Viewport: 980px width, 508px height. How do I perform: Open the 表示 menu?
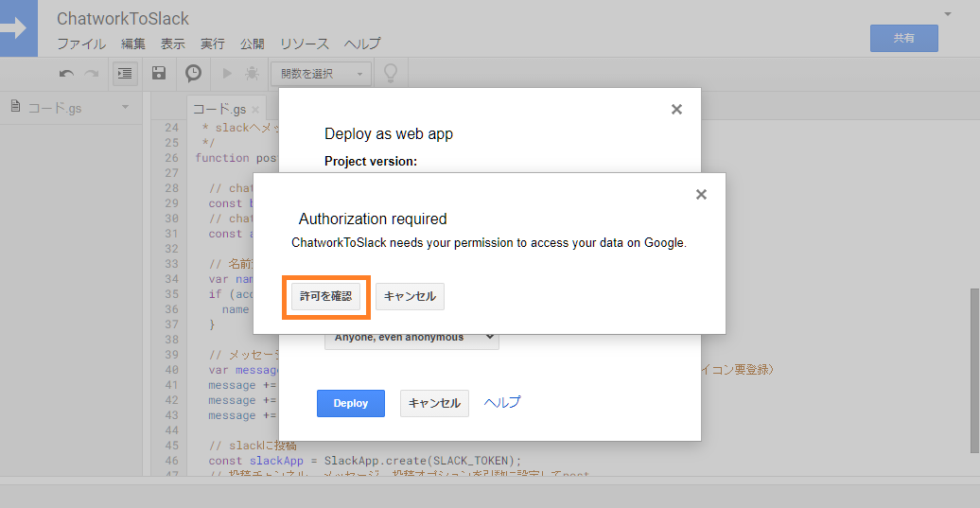pyautogui.click(x=172, y=44)
